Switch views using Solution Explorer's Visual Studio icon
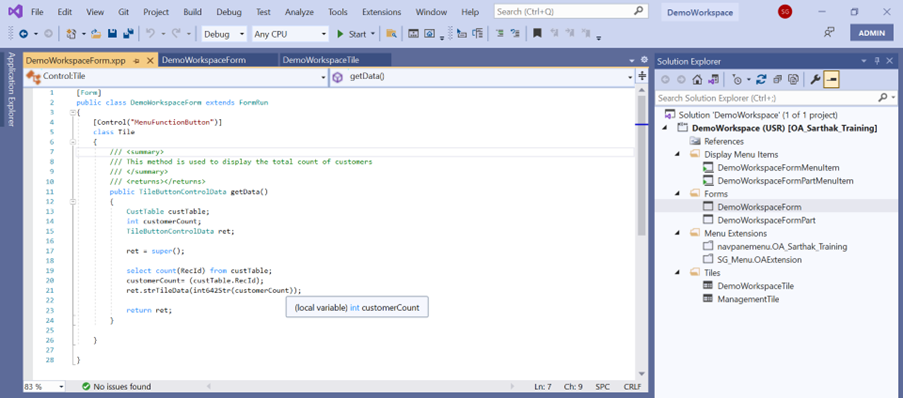The height and width of the screenshot is (398, 903). pyautogui.click(x=713, y=79)
